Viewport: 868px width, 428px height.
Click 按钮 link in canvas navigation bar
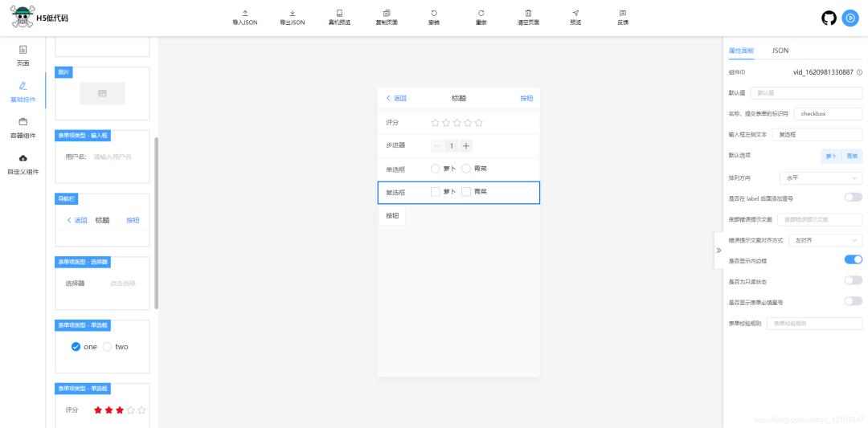[x=526, y=98]
